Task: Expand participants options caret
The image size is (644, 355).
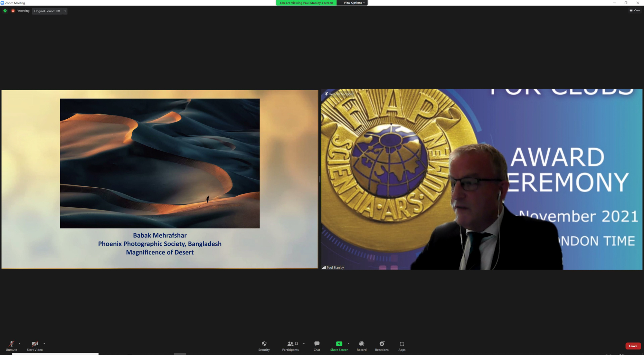Action: pos(304,344)
